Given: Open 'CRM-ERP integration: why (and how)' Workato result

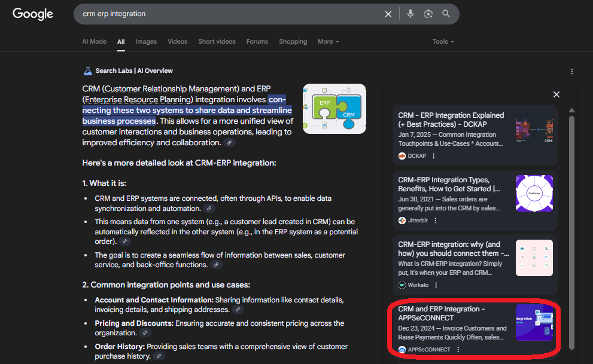Looking at the screenshot, I should [x=454, y=249].
